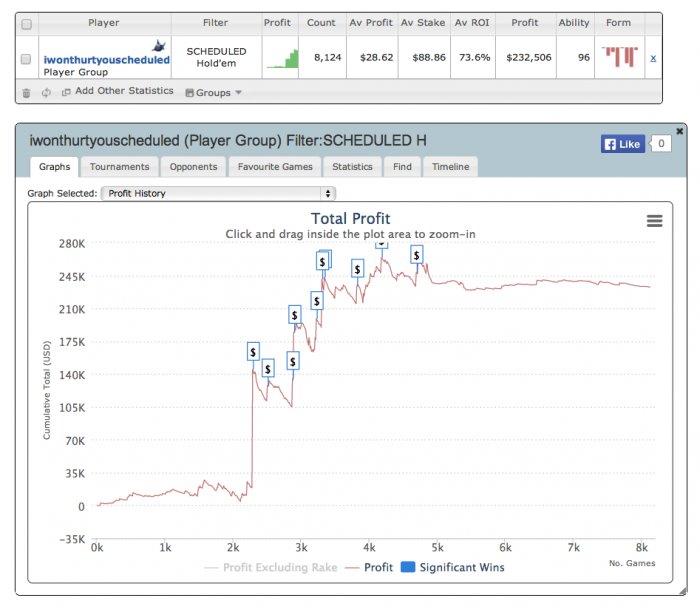Click the refresh arrows icon

46,93
